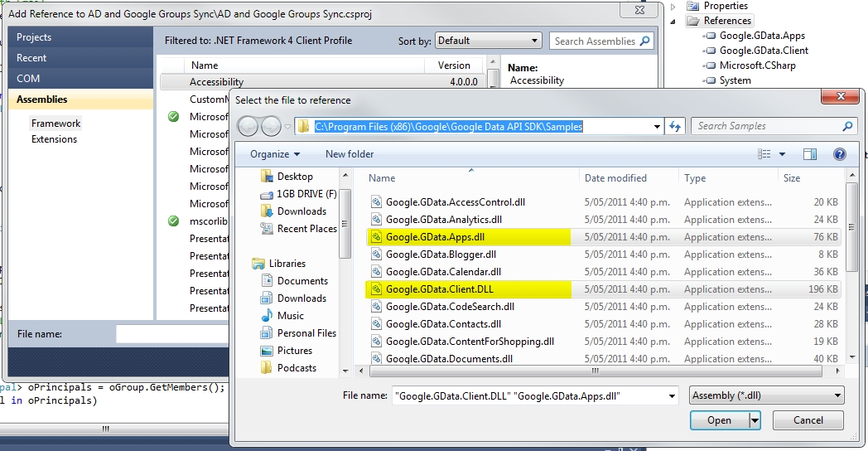Click the Podcasts folder icon

pyautogui.click(x=267, y=368)
